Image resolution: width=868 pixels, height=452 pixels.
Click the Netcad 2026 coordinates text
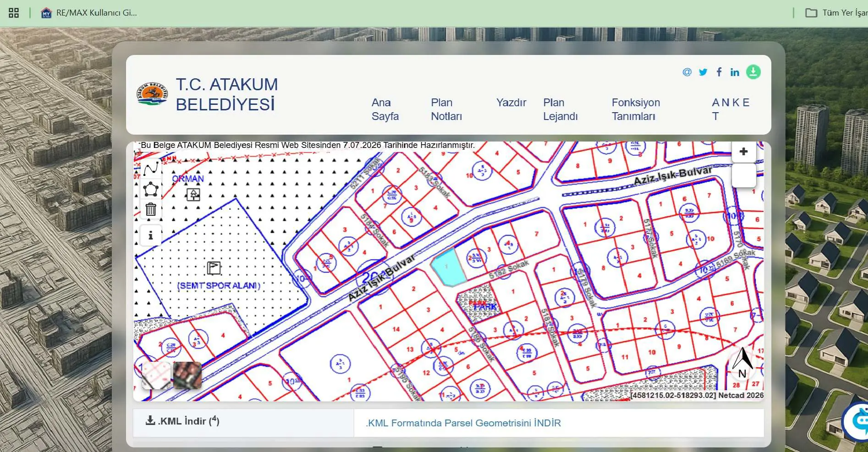coord(697,395)
